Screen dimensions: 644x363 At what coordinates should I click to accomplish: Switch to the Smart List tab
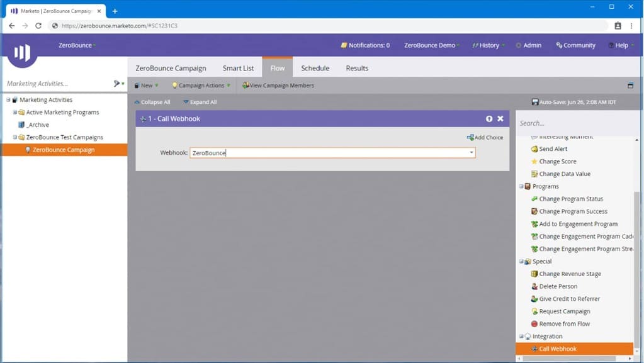click(x=238, y=68)
